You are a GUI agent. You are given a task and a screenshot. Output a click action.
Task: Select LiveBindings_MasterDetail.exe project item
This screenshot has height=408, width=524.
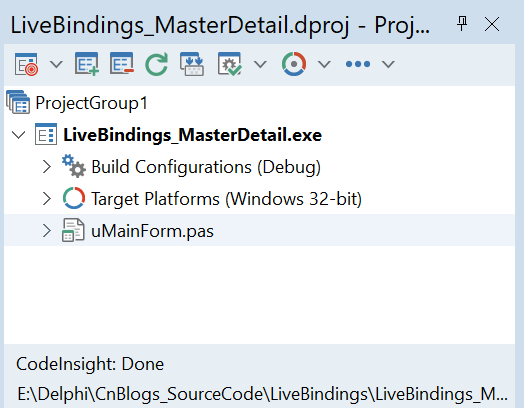(x=192, y=135)
